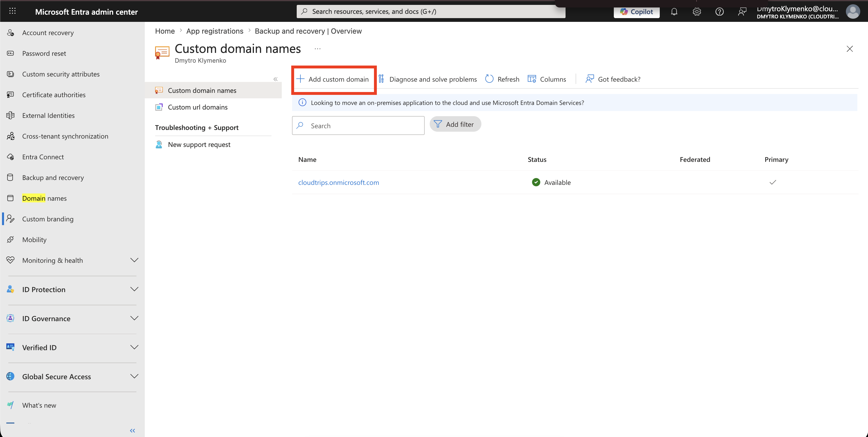The image size is (868, 437).
Task: Click the Cross-tenant synchronization icon
Action: coord(10,136)
